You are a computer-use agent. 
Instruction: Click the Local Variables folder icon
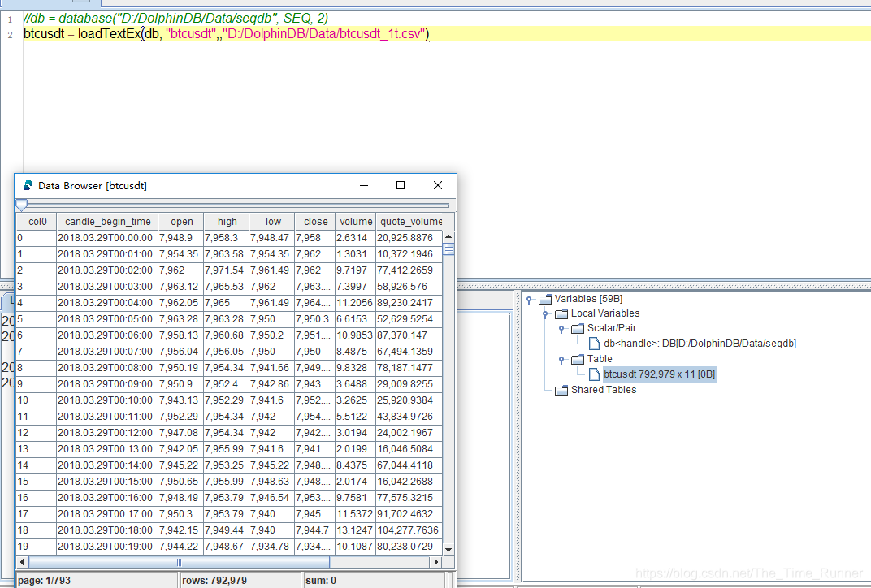pos(561,313)
